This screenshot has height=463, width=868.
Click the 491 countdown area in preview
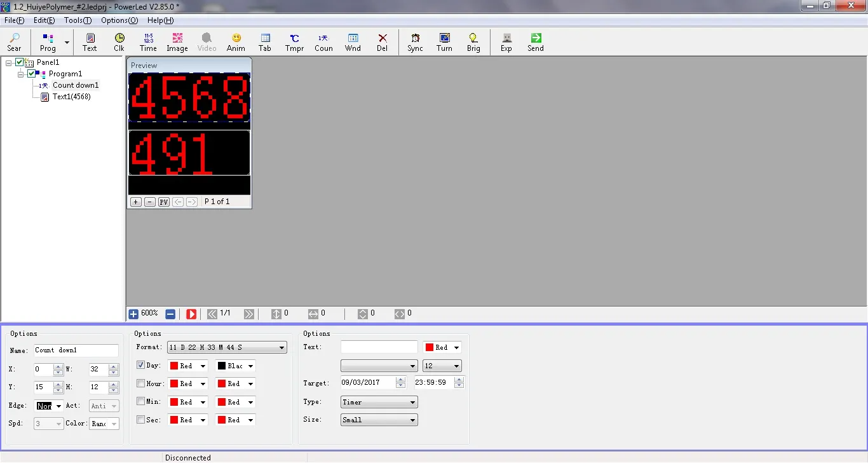(189, 153)
